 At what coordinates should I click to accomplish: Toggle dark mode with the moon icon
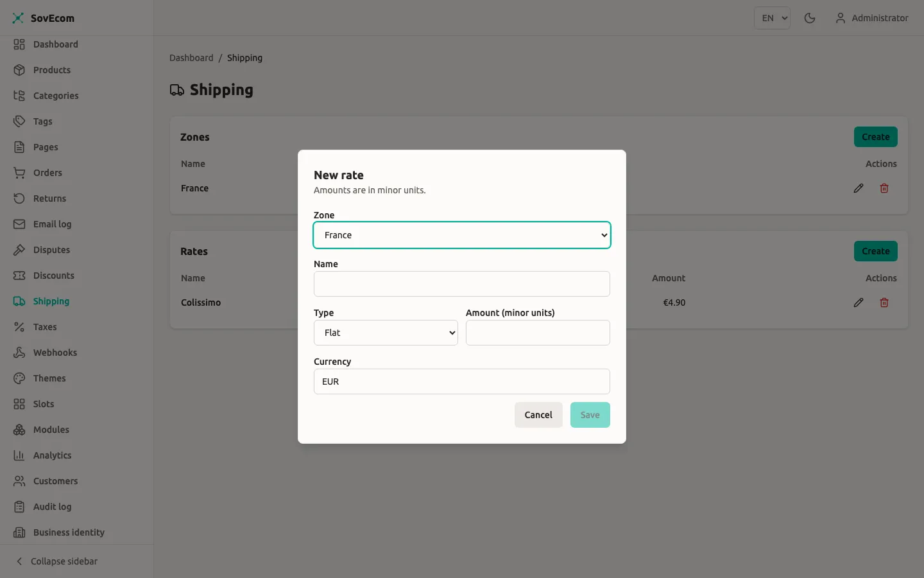810,18
